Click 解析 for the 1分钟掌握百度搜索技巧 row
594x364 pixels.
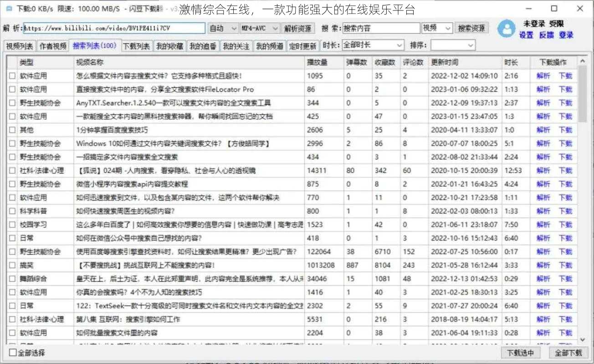point(543,130)
